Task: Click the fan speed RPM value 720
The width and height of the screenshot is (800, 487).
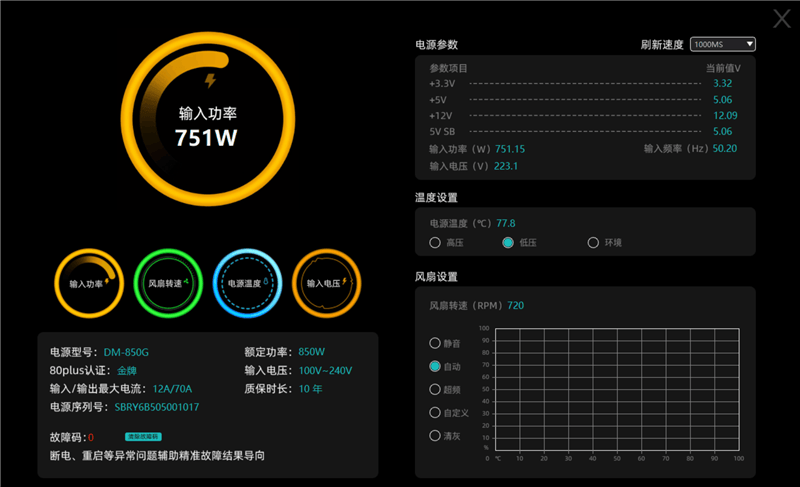Action: point(515,305)
